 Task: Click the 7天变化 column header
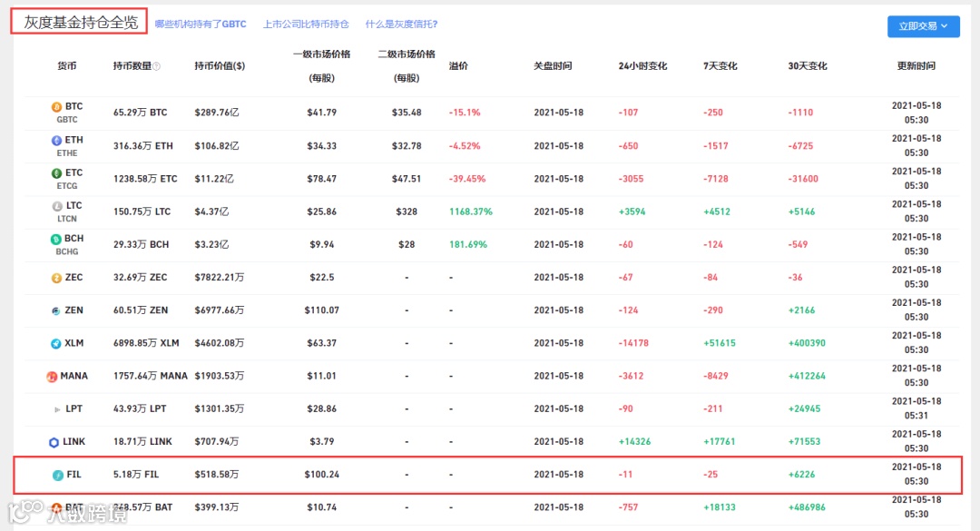[720, 65]
